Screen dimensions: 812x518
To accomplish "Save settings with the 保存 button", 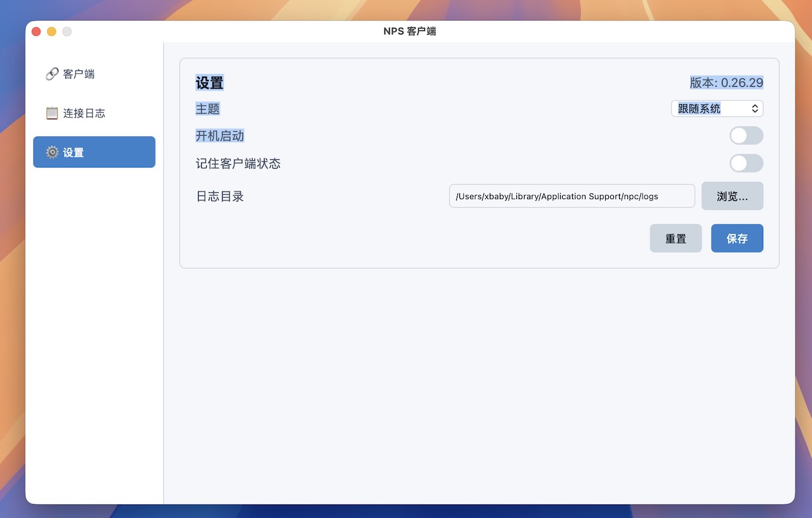I will click(x=737, y=238).
